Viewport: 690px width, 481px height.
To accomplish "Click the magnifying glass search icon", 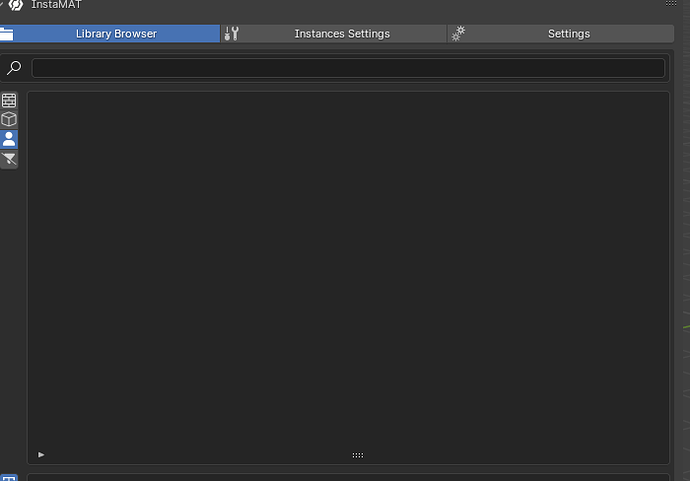I will [x=14, y=68].
